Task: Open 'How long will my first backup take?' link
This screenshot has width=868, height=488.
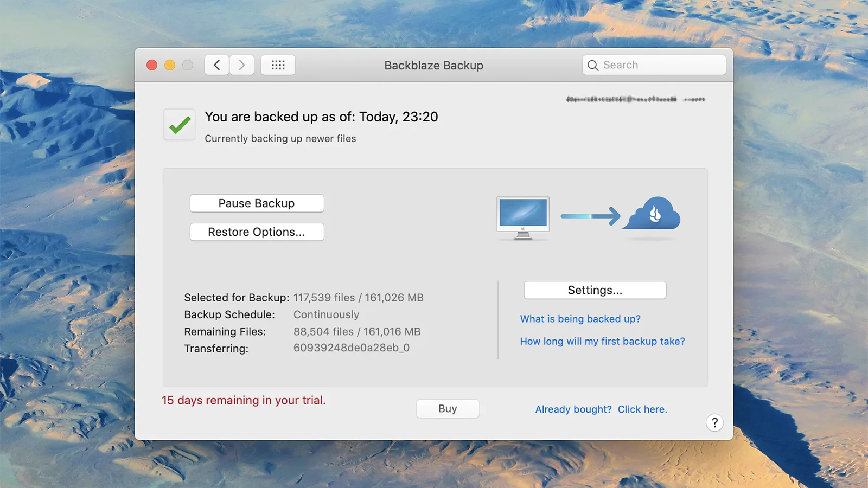Action: coord(602,341)
